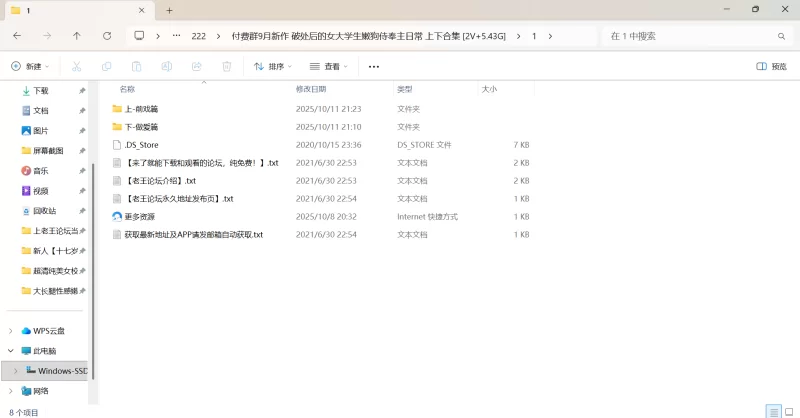The width and height of the screenshot is (800, 418).
Task: Click the Share icon in toolbar
Action: click(197, 67)
